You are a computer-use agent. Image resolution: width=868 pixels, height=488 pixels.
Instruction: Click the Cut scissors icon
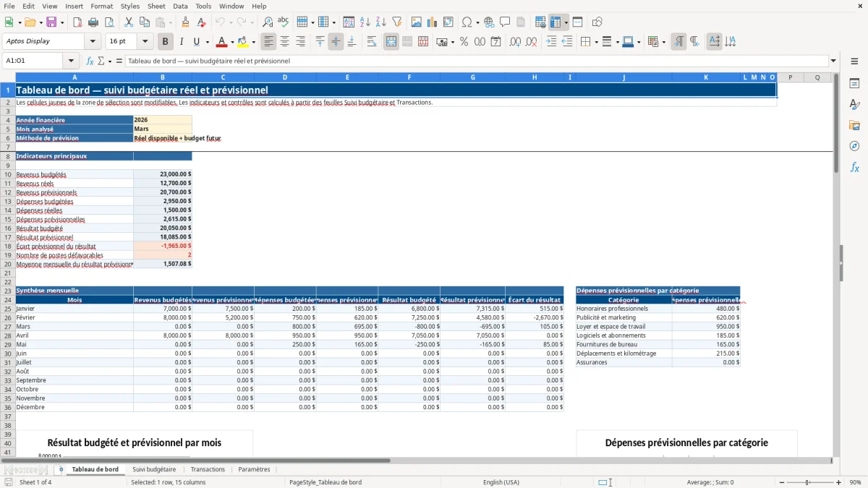[128, 22]
